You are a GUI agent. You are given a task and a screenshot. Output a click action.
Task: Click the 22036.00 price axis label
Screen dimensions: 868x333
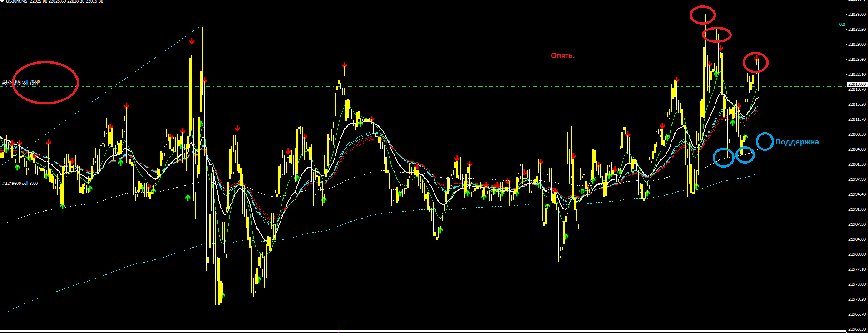[x=857, y=15]
